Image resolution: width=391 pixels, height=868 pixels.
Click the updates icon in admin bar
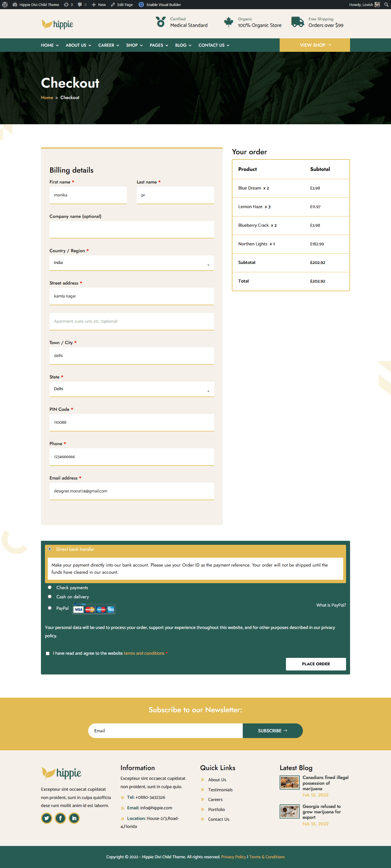coord(66,5)
